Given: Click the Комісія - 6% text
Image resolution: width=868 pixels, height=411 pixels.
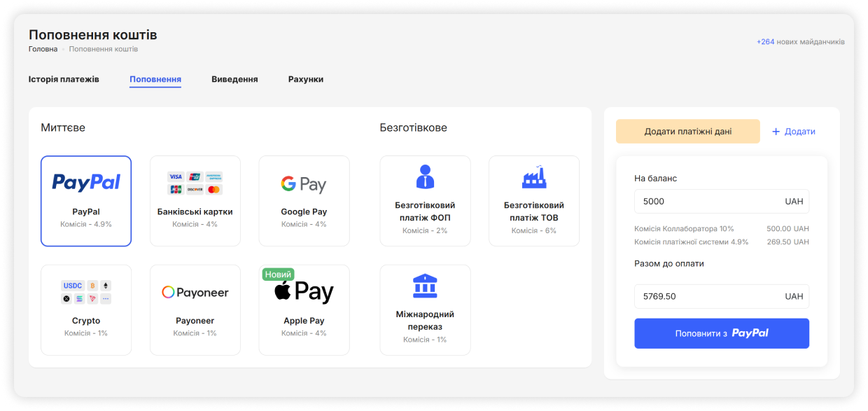Looking at the screenshot, I should [x=534, y=230].
